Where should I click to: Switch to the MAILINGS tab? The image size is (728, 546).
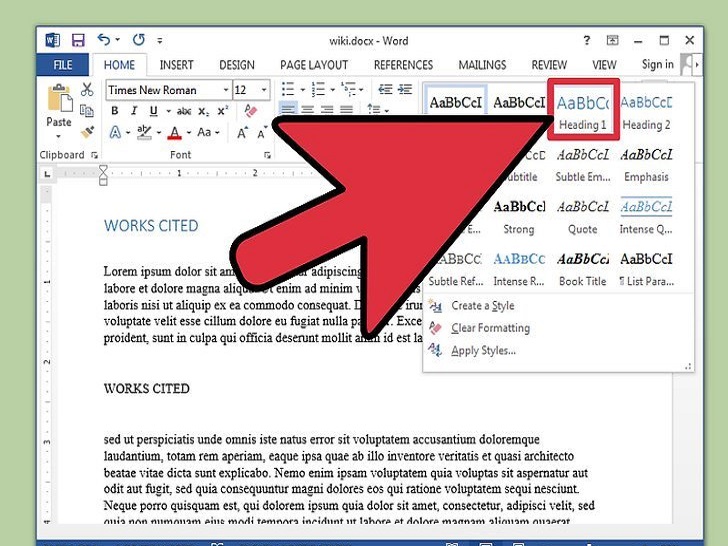click(x=482, y=65)
